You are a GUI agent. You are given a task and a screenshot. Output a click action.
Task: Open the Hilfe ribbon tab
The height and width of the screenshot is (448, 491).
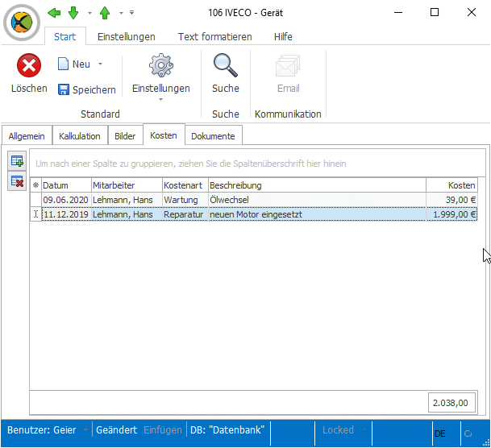click(x=283, y=37)
